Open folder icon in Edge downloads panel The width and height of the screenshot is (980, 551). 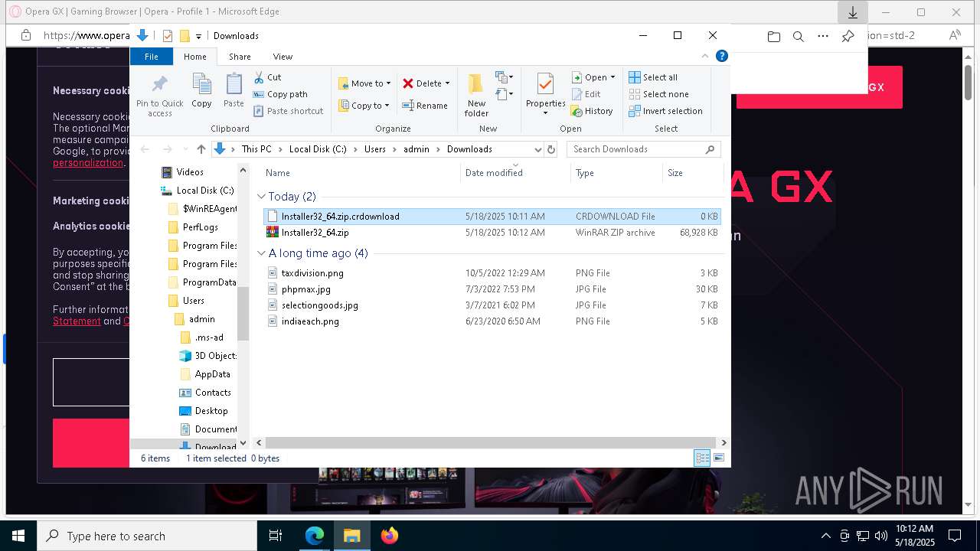pos(774,36)
